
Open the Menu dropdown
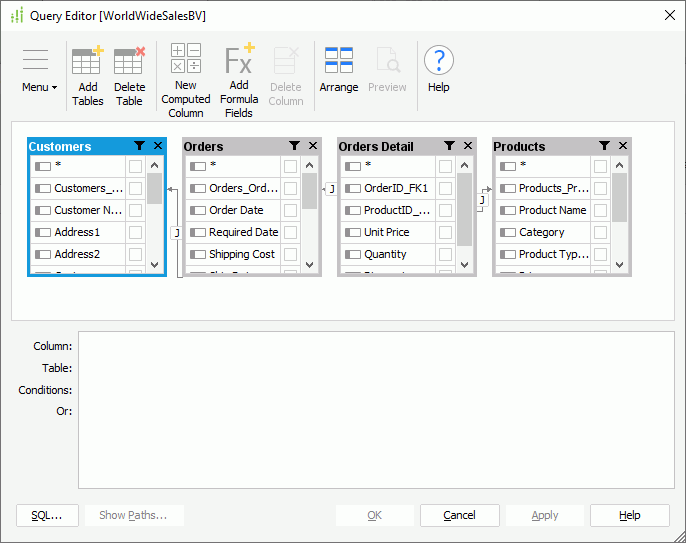click(39, 87)
